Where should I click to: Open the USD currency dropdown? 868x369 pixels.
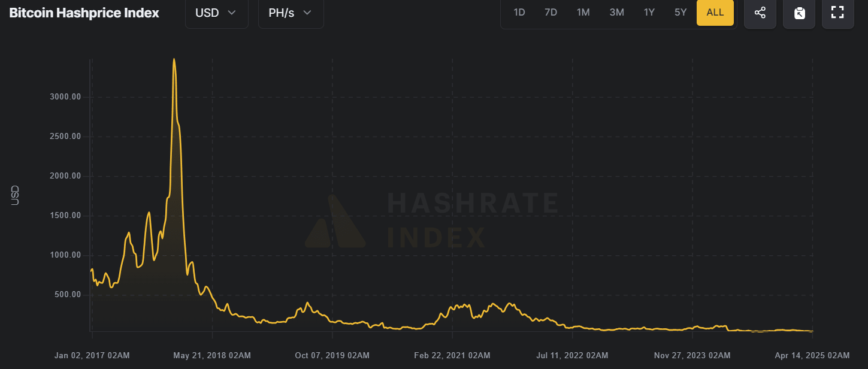216,13
